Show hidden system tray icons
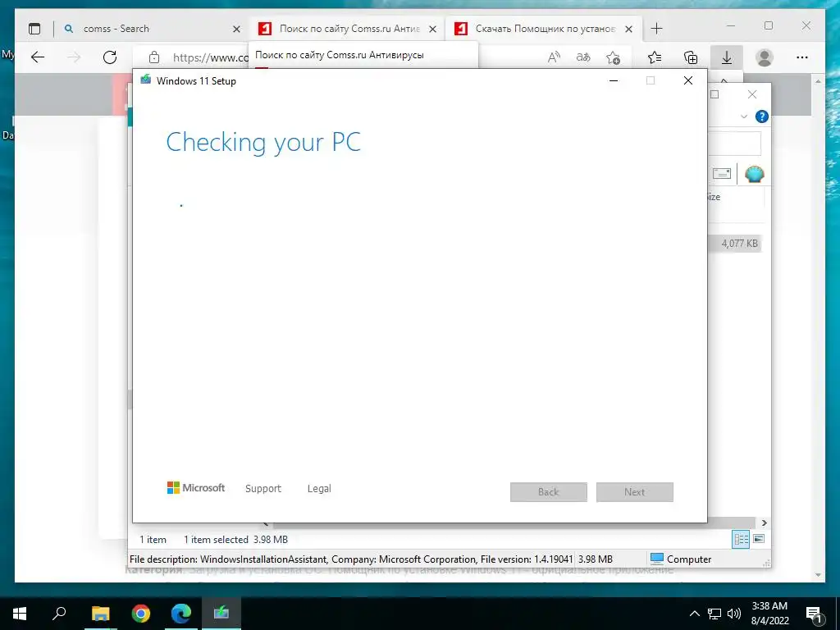The height and width of the screenshot is (630, 840). pyautogui.click(x=694, y=614)
